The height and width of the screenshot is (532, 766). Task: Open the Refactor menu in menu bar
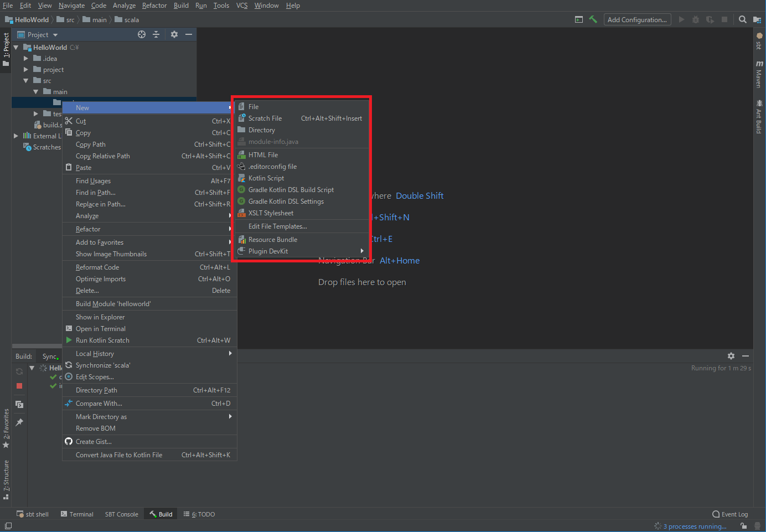[154, 6]
